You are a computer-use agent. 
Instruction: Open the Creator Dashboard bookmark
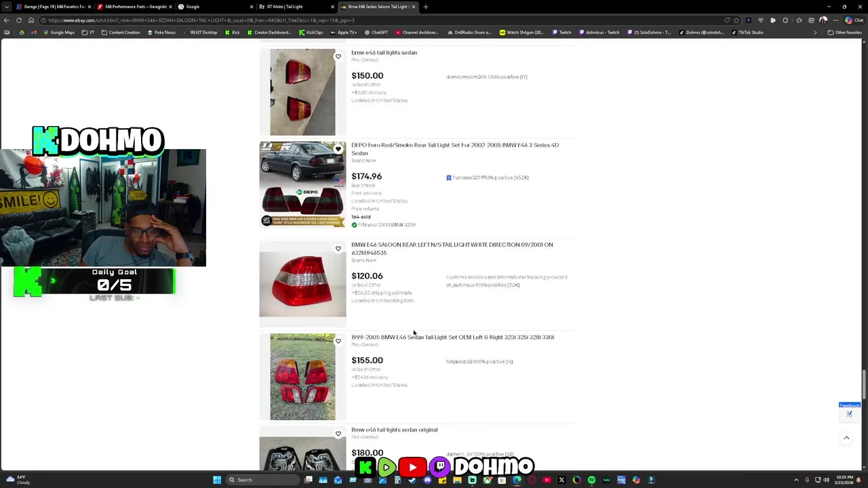click(269, 33)
